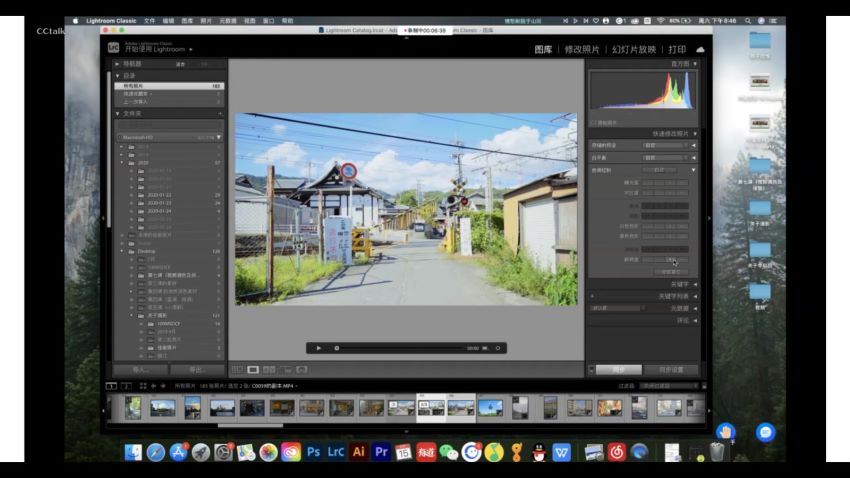Switch to Compare view in the toolbar
Screen dimensions: 850x478
pos(269,370)
